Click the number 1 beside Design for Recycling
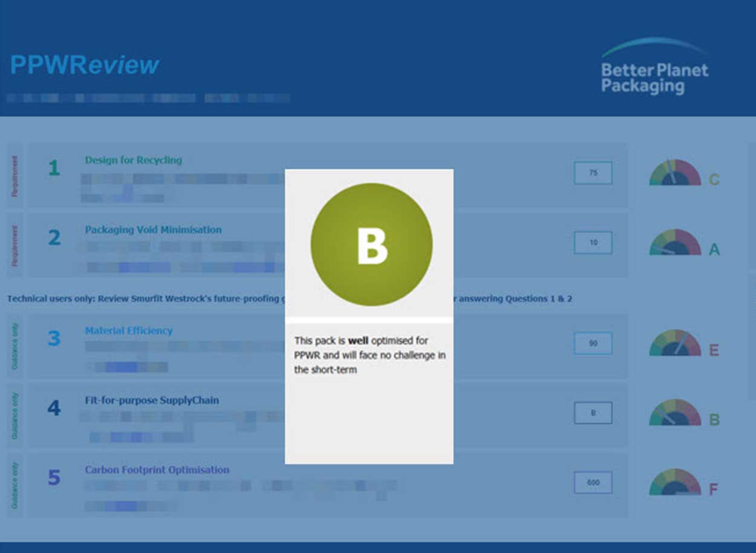 (x=54, y=168)
